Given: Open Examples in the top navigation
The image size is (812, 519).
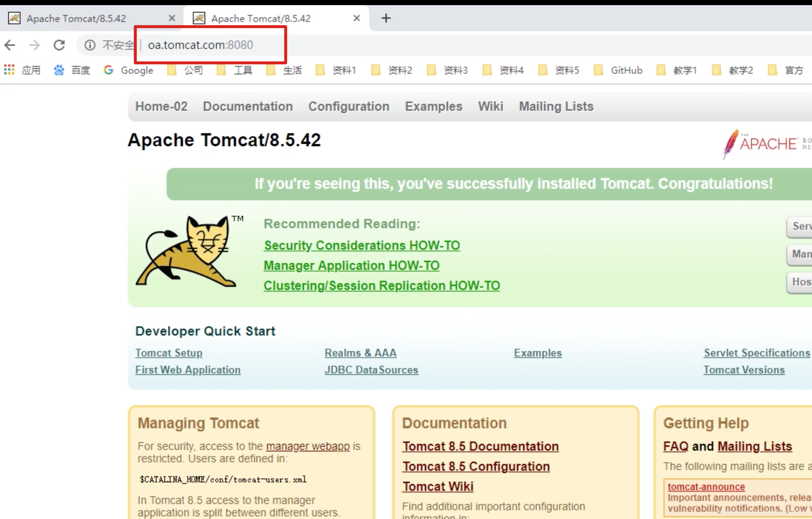Looking at the screenshot, I should click(433, 107).
